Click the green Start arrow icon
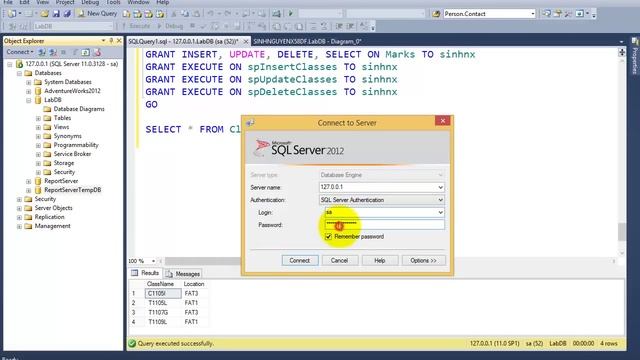The height and width of the screenshot is (360, 640). [x=291, y=13]
